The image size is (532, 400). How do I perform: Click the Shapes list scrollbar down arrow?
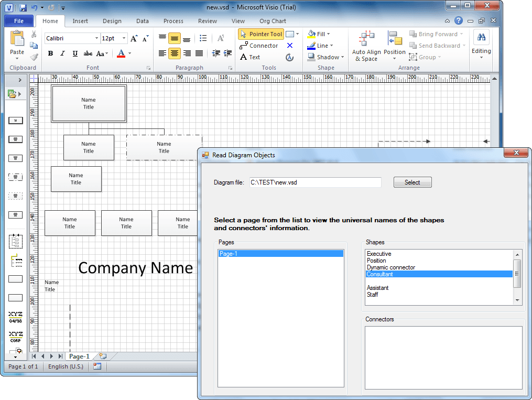coord(517,300)
